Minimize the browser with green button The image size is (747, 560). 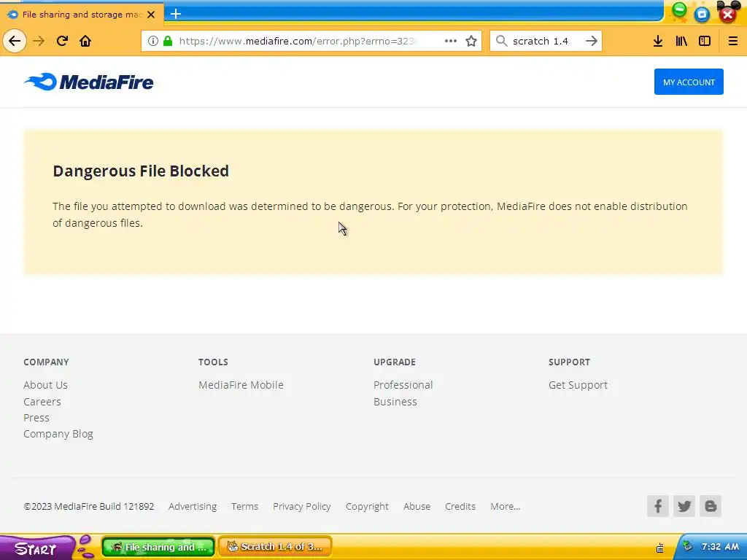point(679,10)
